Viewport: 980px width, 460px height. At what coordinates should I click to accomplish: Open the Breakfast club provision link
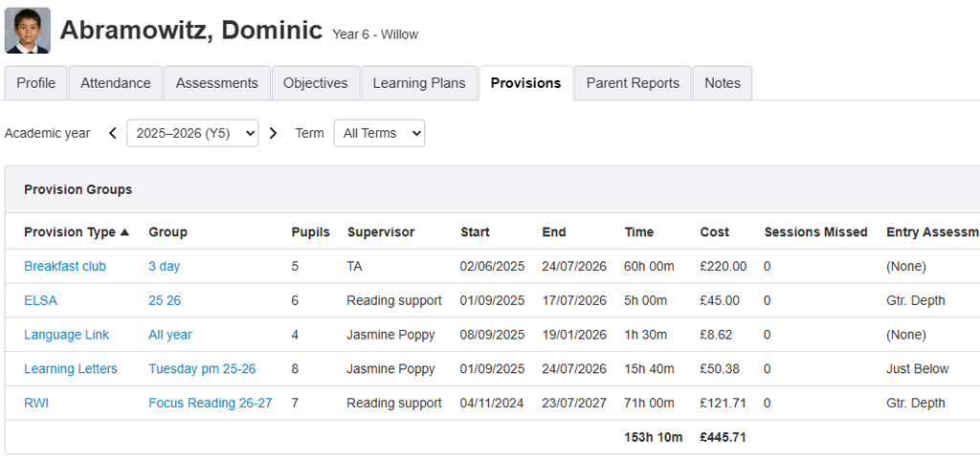[65, 267]
